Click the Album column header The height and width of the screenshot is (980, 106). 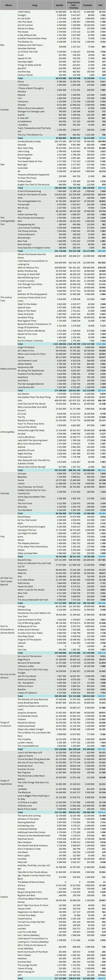[8, 5]
